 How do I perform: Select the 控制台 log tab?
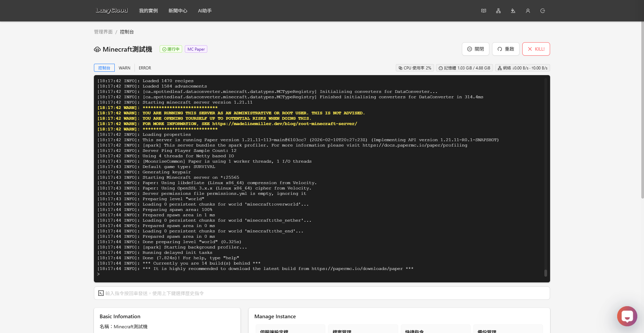(104, 68)
